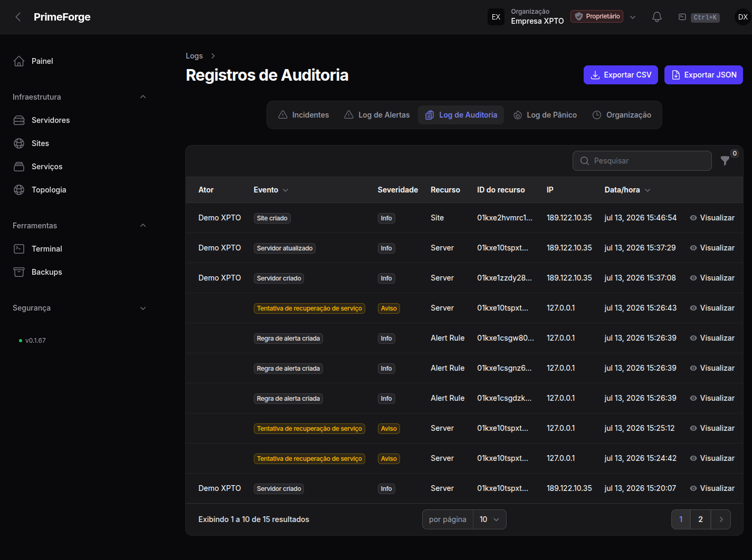The image size is (752, 560).
Task: Export logs as JSON
Action: tap(703, 75)
